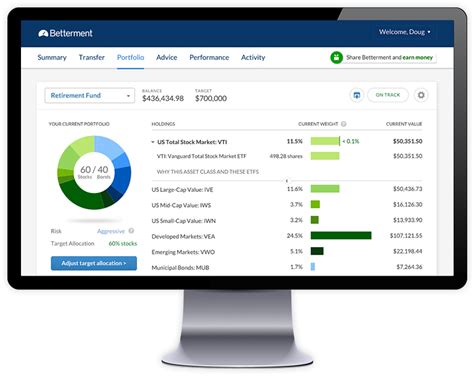
Task: Open the Welcome, Doug account menu
Action: click(x=404, y=32)
